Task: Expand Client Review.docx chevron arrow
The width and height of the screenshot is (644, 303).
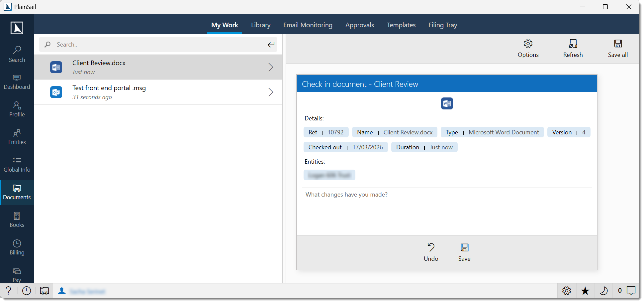Action: (x=271, y=67)
